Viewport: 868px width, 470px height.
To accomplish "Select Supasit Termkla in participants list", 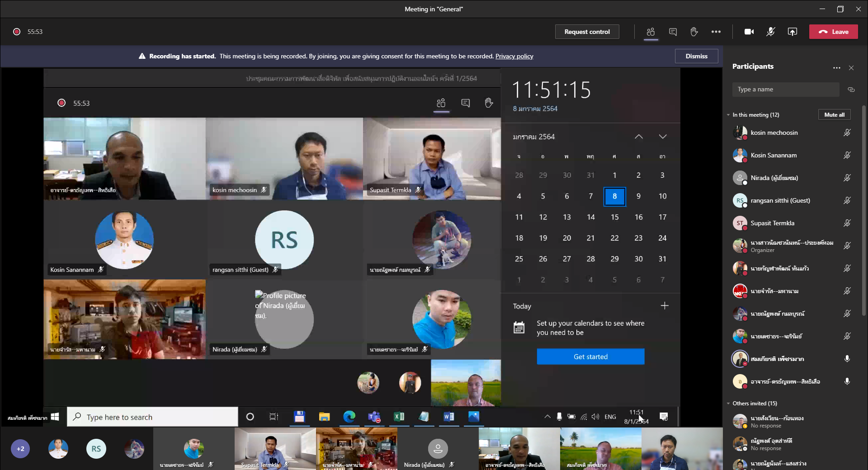I will (772, 223).
